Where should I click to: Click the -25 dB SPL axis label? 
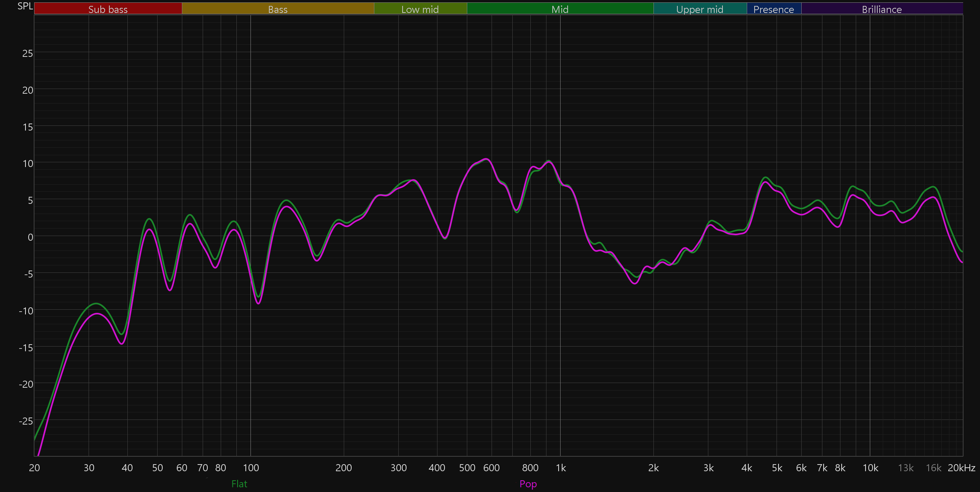coord(26,421)
